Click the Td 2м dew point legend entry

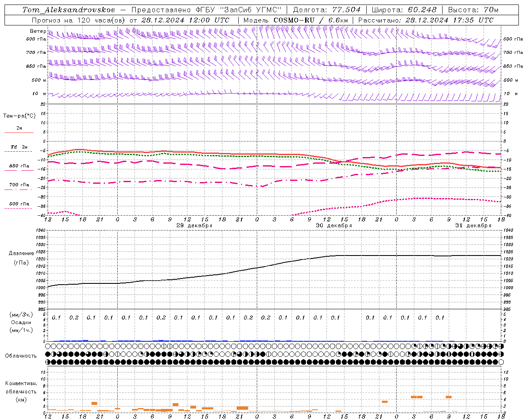pos(19,147)
